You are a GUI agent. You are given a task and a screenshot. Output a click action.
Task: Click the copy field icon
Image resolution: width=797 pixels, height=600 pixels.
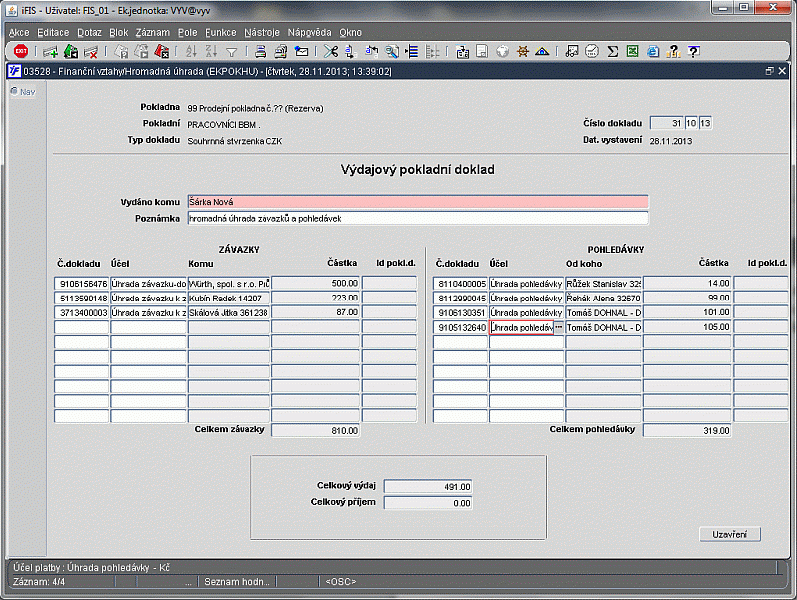pyautogui.click(x=351, y=51)
